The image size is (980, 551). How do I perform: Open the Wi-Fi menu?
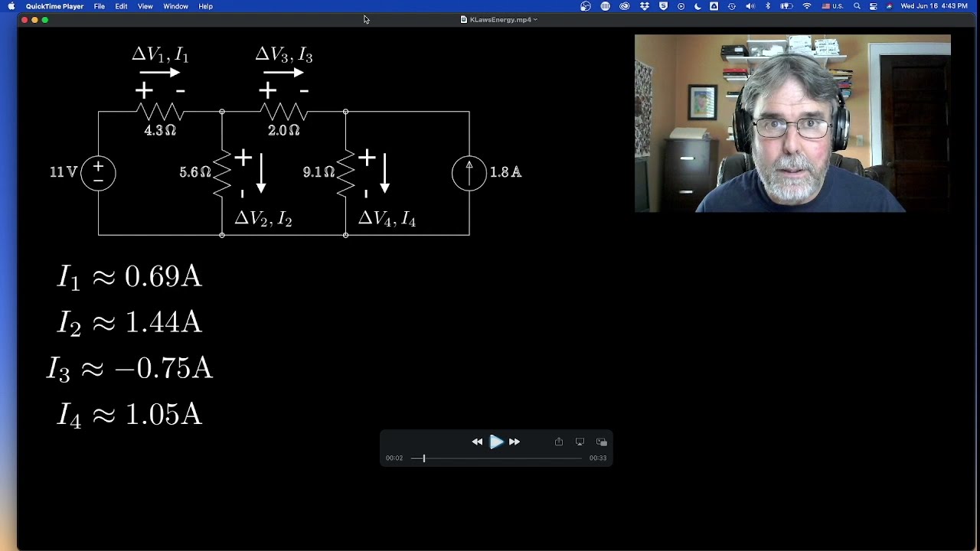pyautogui.click(x=807, y=6)
